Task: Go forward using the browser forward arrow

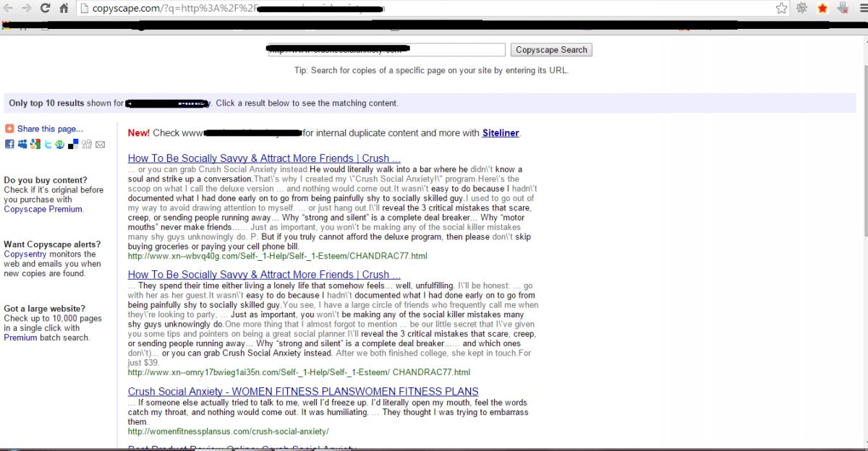Action: tap(26, 9)
